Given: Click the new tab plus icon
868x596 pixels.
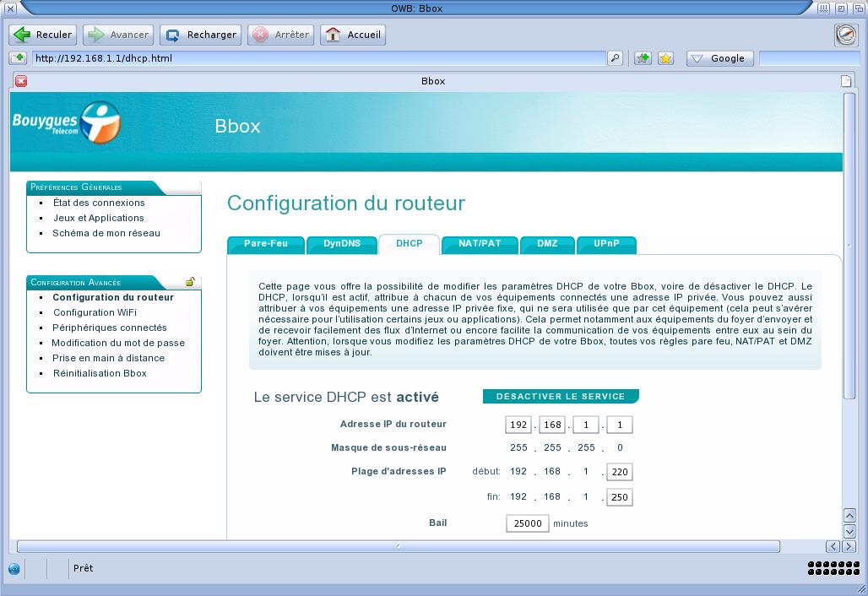Looking at the screenshot, I should 19,58.
